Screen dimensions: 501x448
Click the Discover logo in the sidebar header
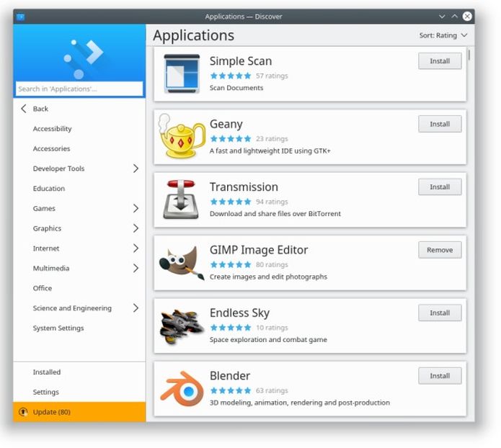tap(84, 59)
